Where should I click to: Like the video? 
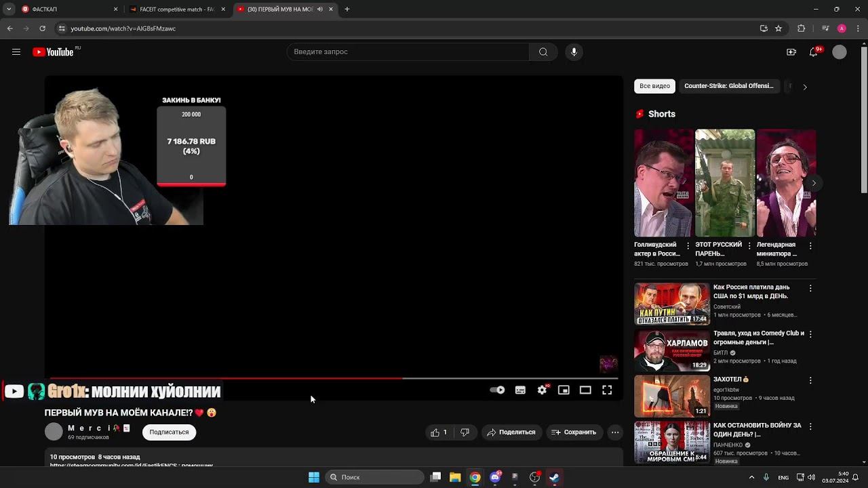click(439, 432)
